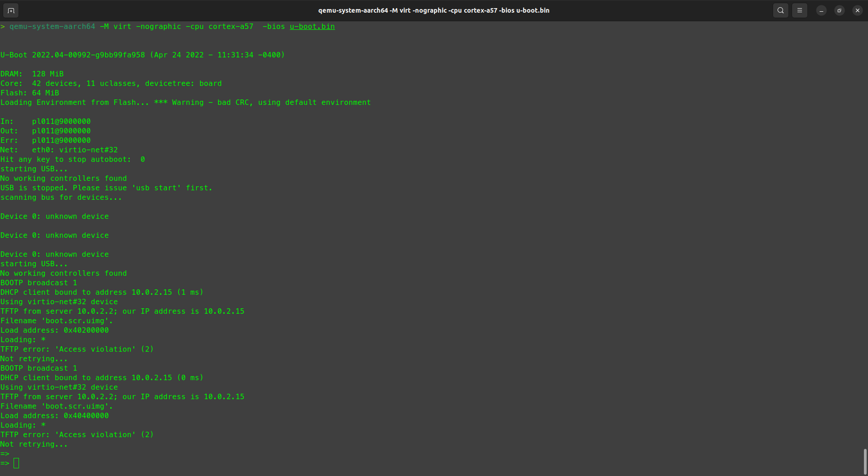Image resolution: width=868 pixels, height=476 pixels.
Task: Click 'USB is stopped' message line
Action: click(x=106, y=188)
